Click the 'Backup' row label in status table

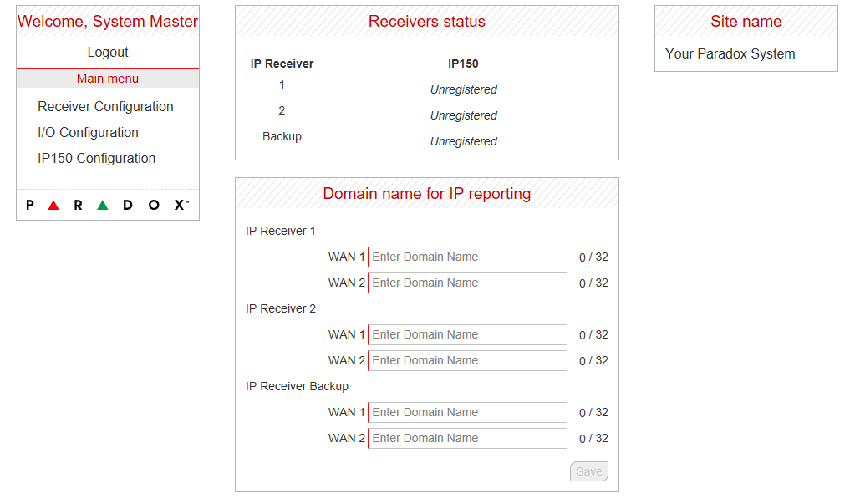tap(282, 136)
